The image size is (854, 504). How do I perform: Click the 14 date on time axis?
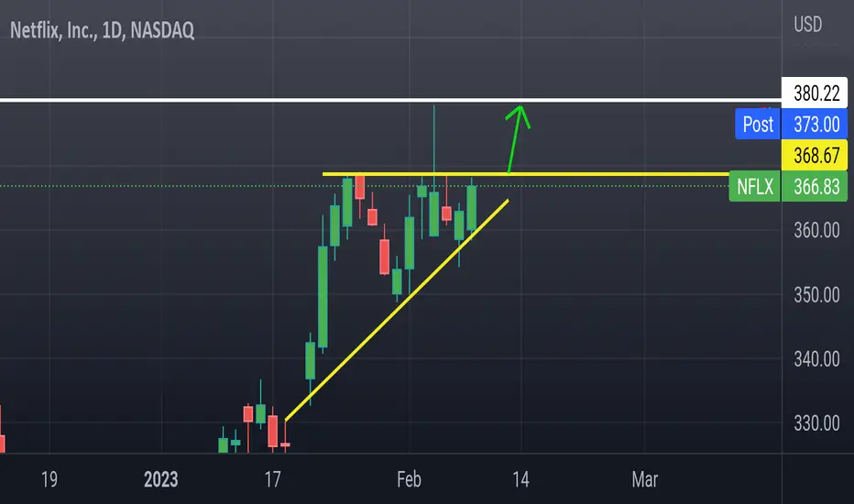520,479
